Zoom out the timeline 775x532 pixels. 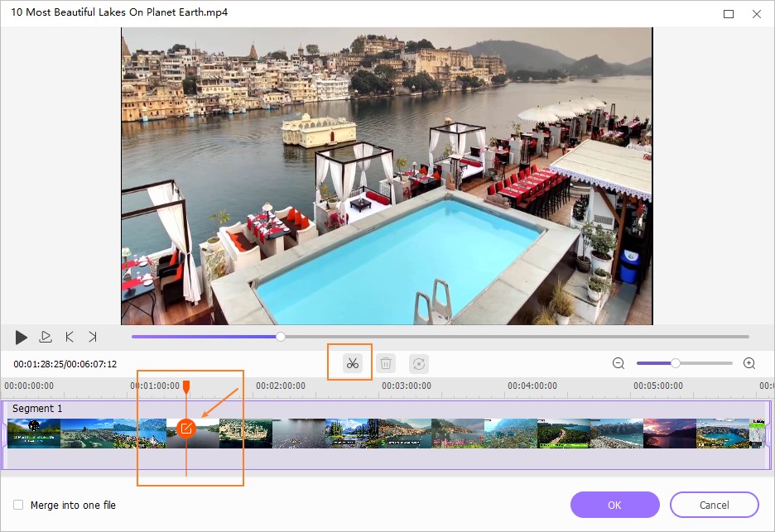[619, 363]
